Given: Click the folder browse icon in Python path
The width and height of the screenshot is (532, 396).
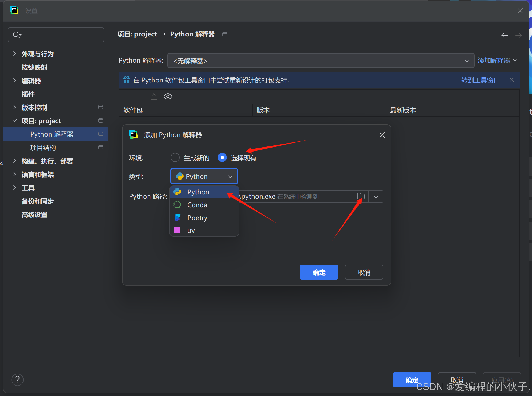Looking at the screenshot, I should pos(361,196).
